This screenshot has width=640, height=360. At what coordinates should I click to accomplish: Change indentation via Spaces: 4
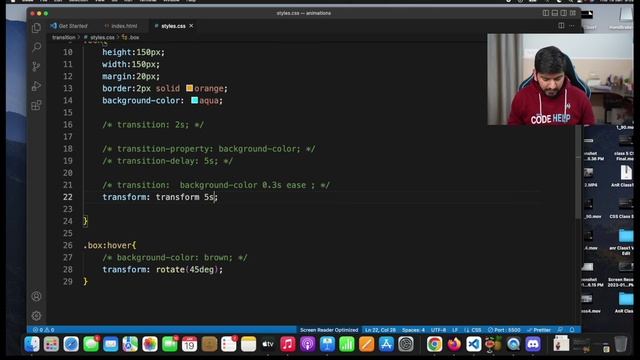pyautogui.click(x=413, y=330)
